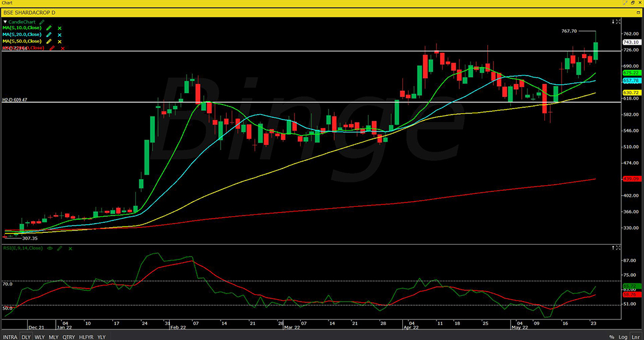Click the 307.35 low price label
Screen dimensions: 644x340
(29, 238)
